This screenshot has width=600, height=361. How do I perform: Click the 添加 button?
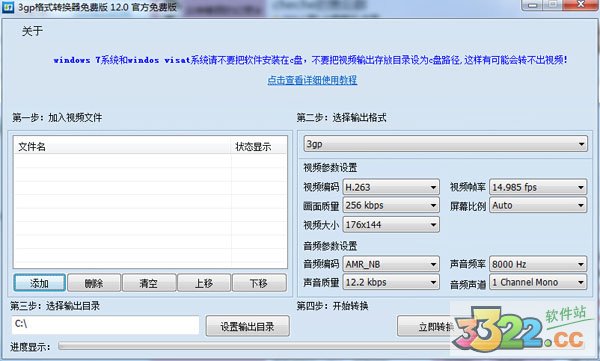point(39,283)
